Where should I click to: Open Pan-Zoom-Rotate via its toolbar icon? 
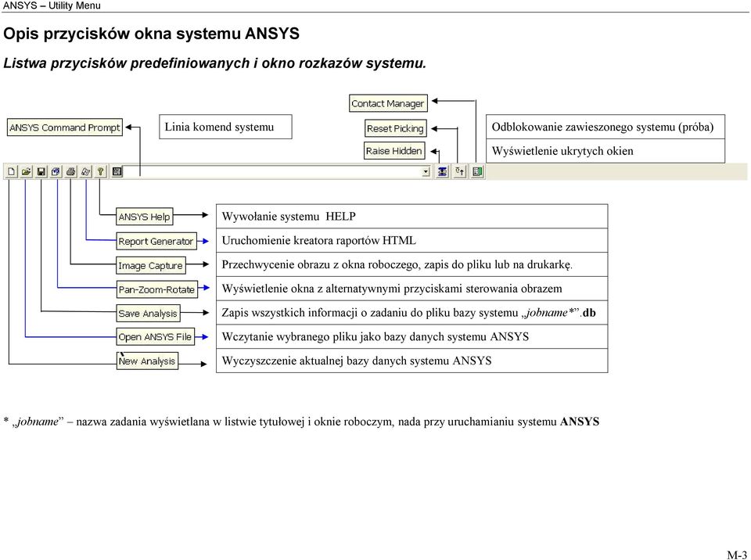pos(56,171)
